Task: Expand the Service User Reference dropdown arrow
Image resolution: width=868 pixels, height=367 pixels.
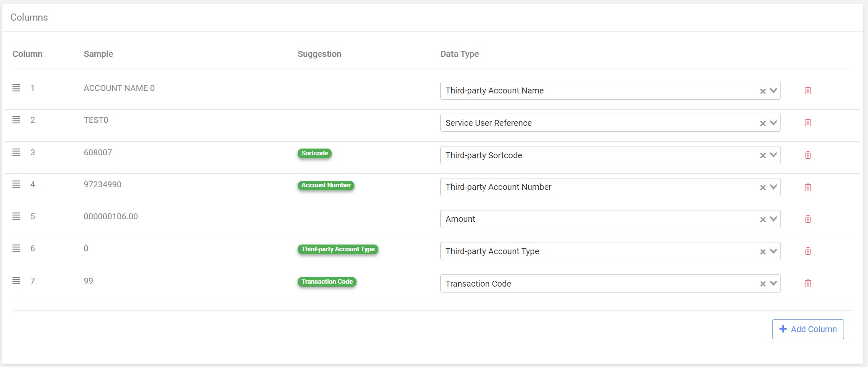Action: point(773,123)
